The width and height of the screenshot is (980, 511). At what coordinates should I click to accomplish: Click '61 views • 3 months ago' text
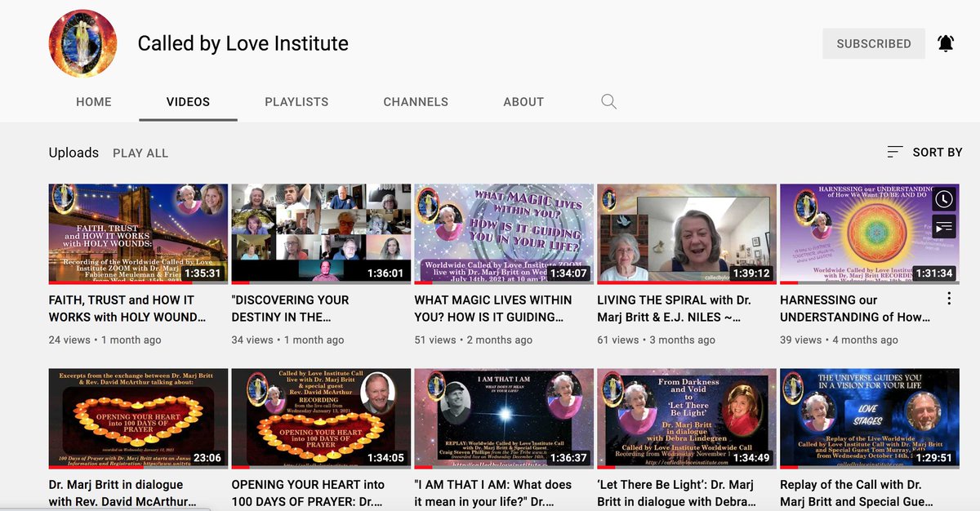click(657, 340)
